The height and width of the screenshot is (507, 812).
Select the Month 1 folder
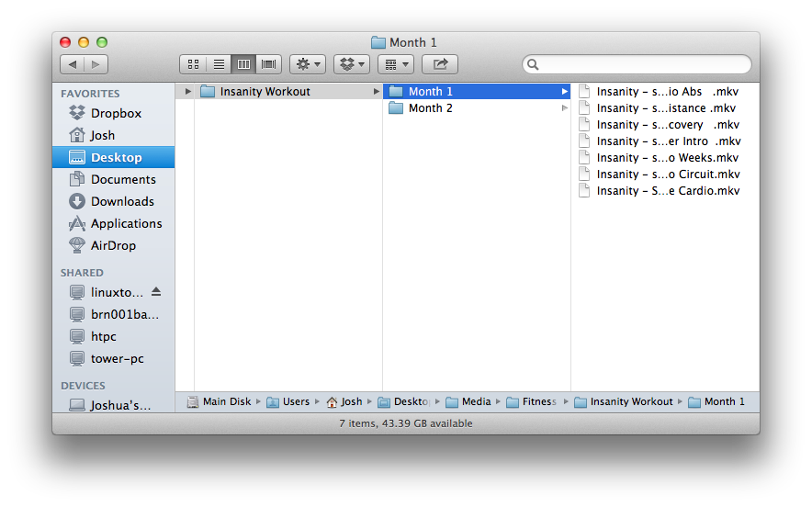click(x=477, y=92)
